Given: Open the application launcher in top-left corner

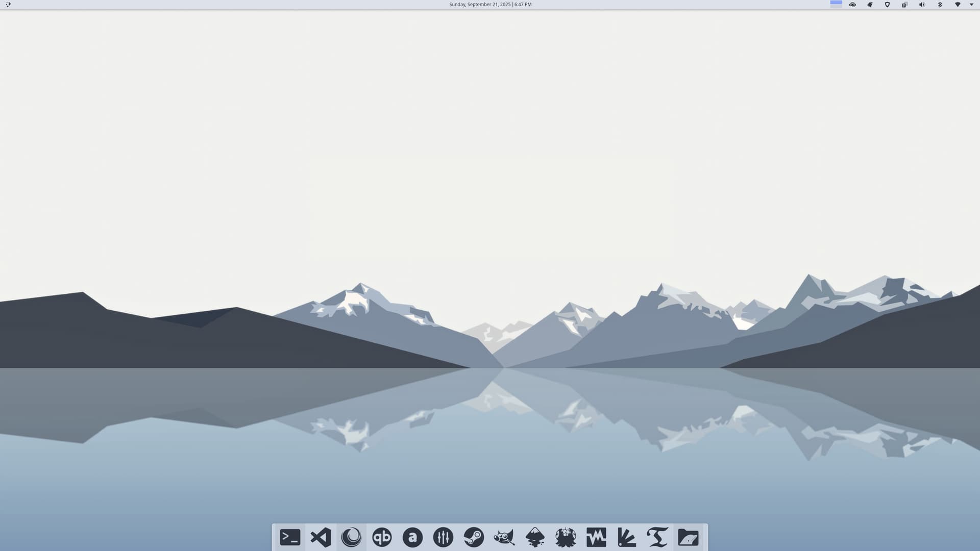Looking at the screenshot, I should coord(8,5).
